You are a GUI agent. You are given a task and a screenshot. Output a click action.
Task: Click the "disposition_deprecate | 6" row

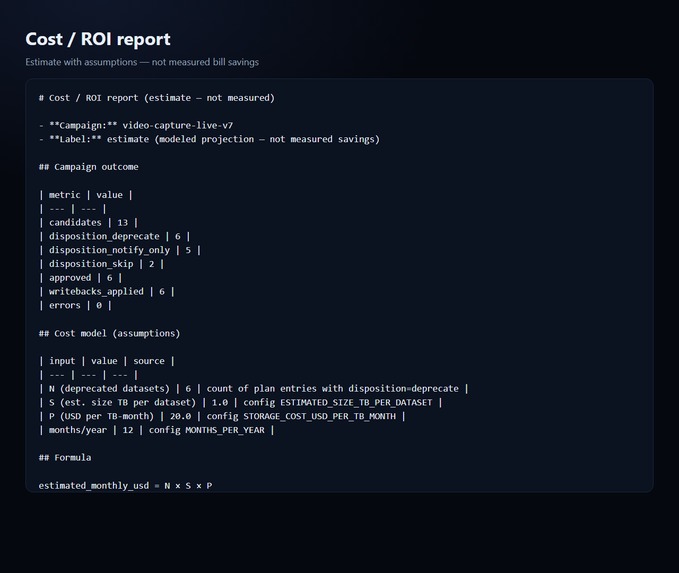(115, 236)
